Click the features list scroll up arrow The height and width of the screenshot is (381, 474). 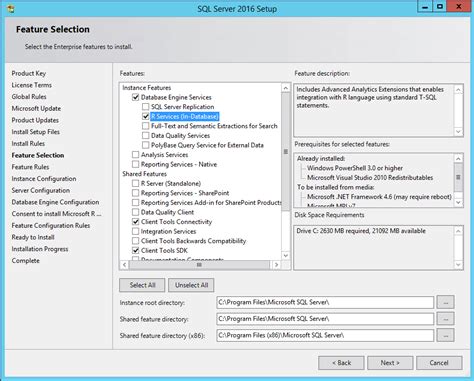point(286,88)
